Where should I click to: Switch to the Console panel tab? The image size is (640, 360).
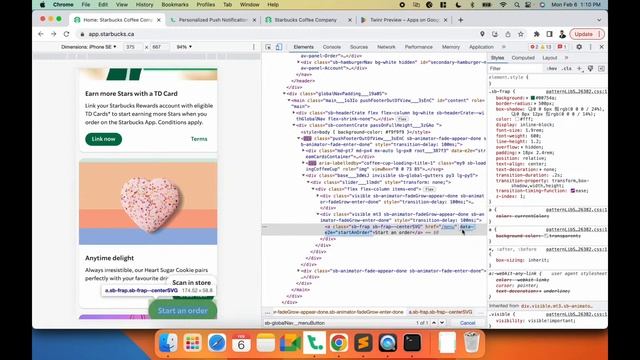coord(331,47)
